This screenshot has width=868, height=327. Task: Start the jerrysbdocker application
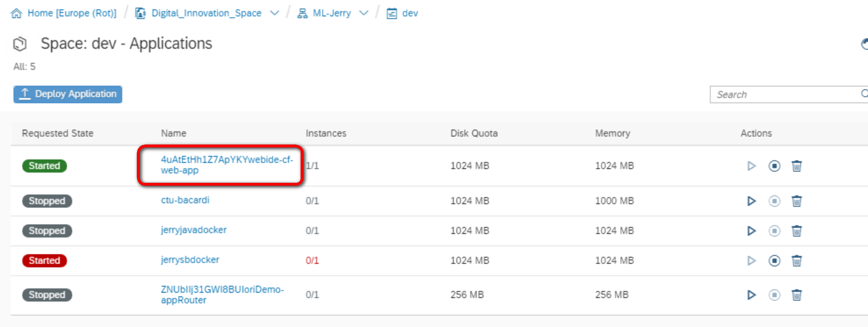tap(752, 260)
